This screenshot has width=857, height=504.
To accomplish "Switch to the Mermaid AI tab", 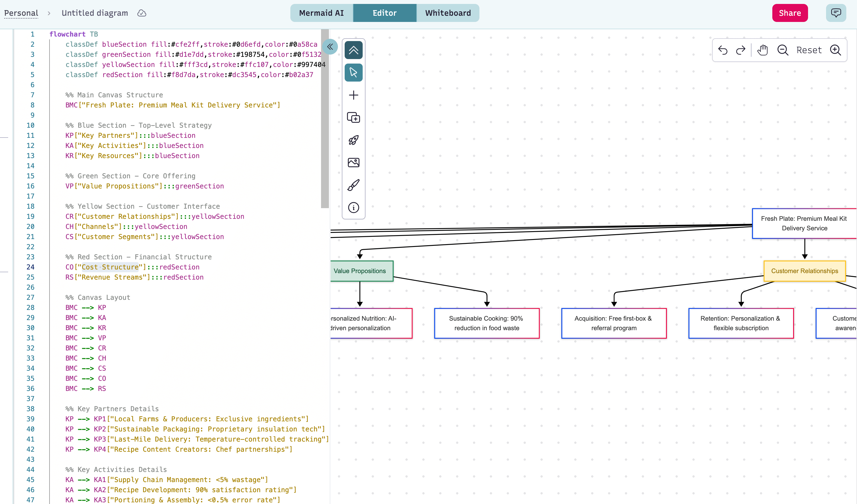I will coord(321,13).
